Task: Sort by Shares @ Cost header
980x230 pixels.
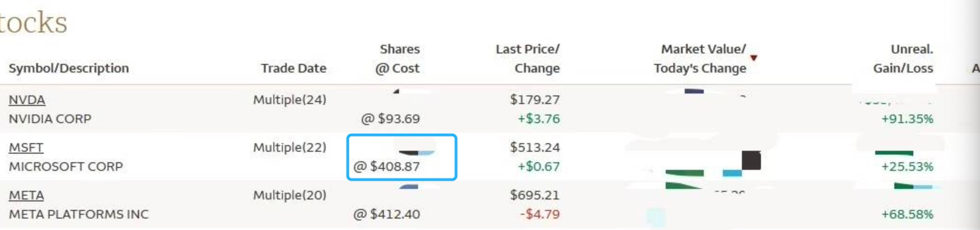Action: [x=399, y=59]
